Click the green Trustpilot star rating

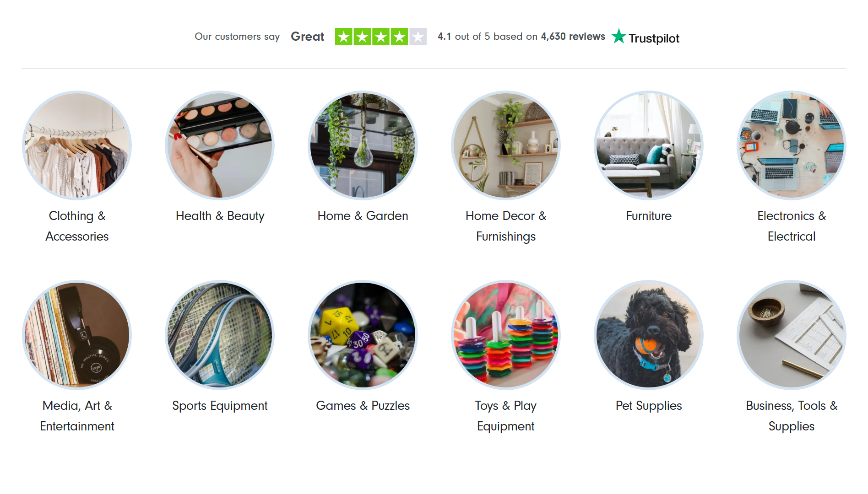point(381,37)
